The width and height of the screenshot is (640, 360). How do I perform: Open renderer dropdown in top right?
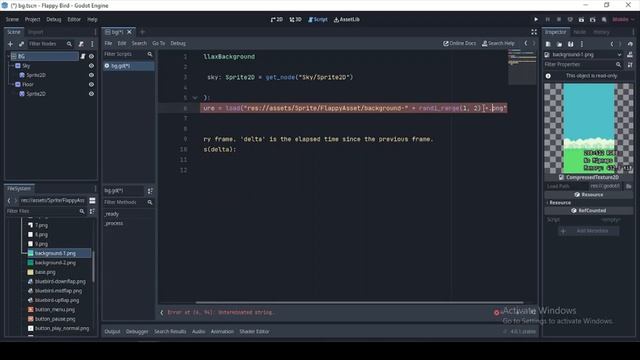point(623,19)
